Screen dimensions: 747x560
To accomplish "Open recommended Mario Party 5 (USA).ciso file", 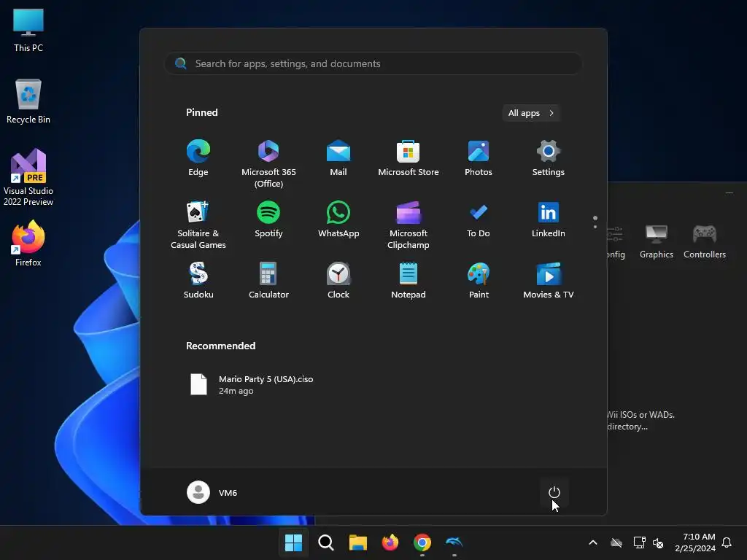I will pos(252,384).
